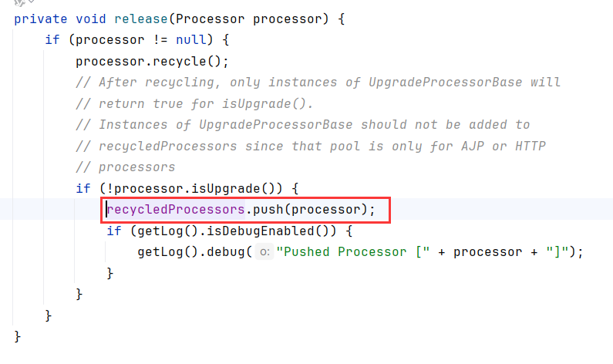This screenshot has width=613, height=364.
Task: Click the "Pushed Processor [" string literal
Action: point(353,252)
